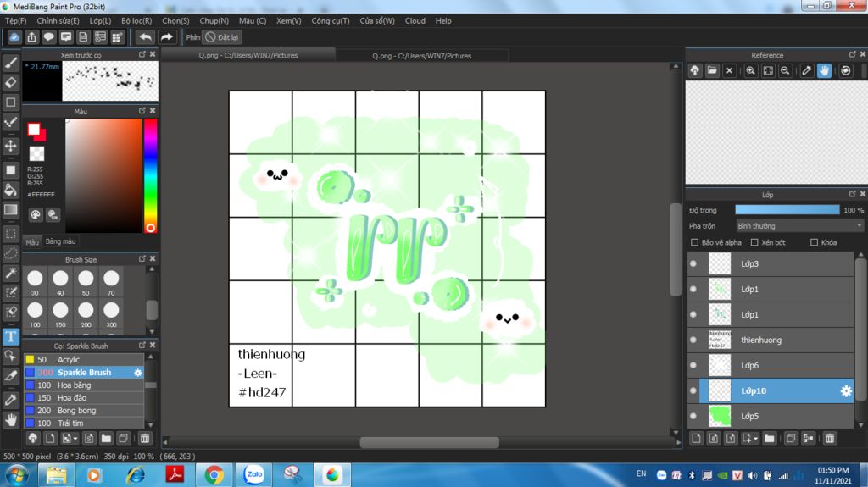
Task: Delete the selected layer with trash icon
Action: click(829, 439)
